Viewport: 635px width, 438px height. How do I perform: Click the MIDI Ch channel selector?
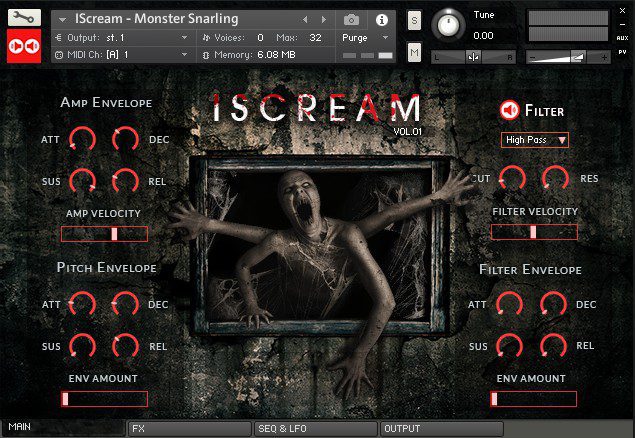click(121, 55)
